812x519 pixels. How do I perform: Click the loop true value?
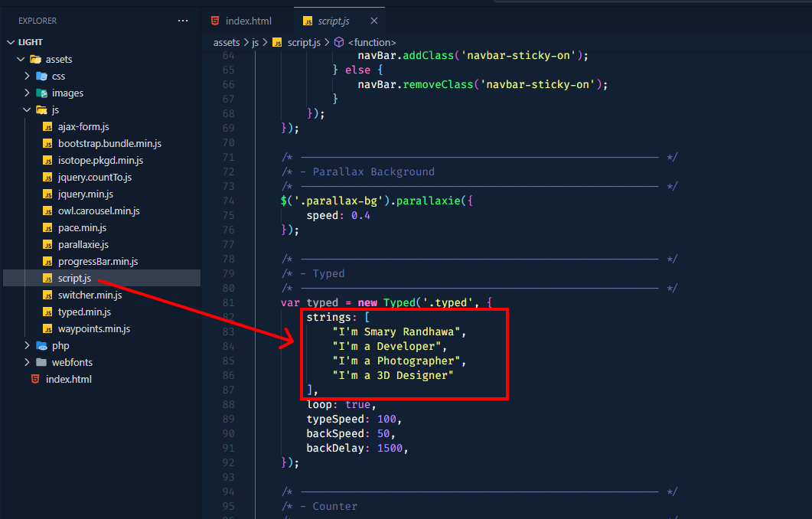(x=358, y=404)
